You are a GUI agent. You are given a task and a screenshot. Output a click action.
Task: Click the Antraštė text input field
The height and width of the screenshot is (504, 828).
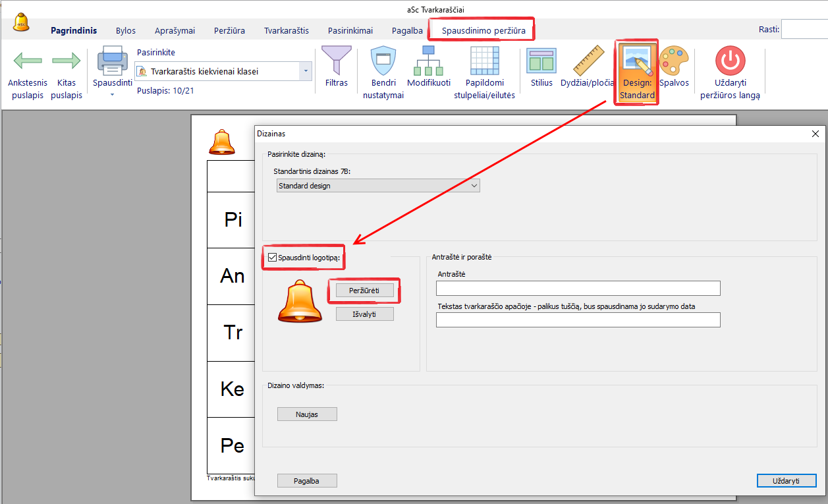pyautogui.click(x=578, y=289)
